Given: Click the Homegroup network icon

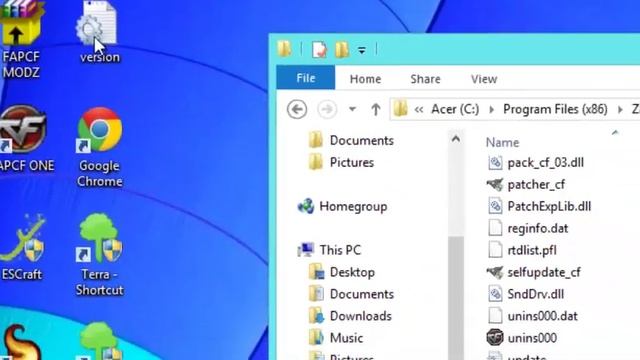Looking at the screenshot, I should pyautogui.click(x=306, y=206).
